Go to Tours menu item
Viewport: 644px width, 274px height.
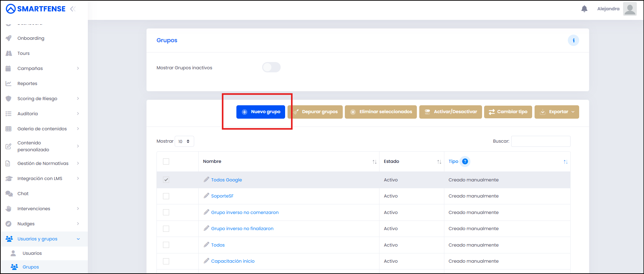point(23,53)
